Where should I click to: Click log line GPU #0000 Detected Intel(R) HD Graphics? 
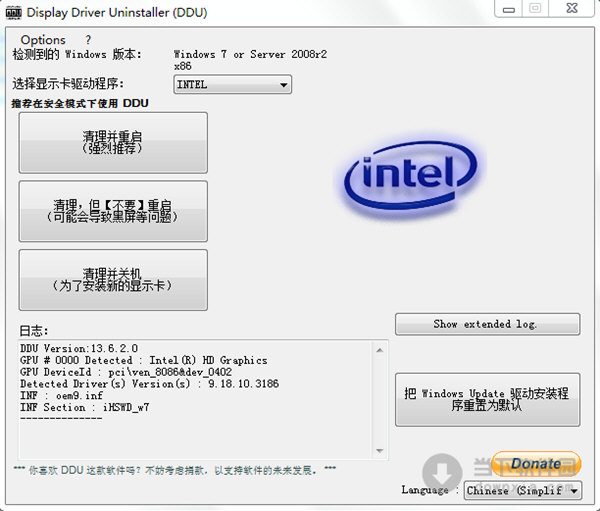click(x=144, y=360)
